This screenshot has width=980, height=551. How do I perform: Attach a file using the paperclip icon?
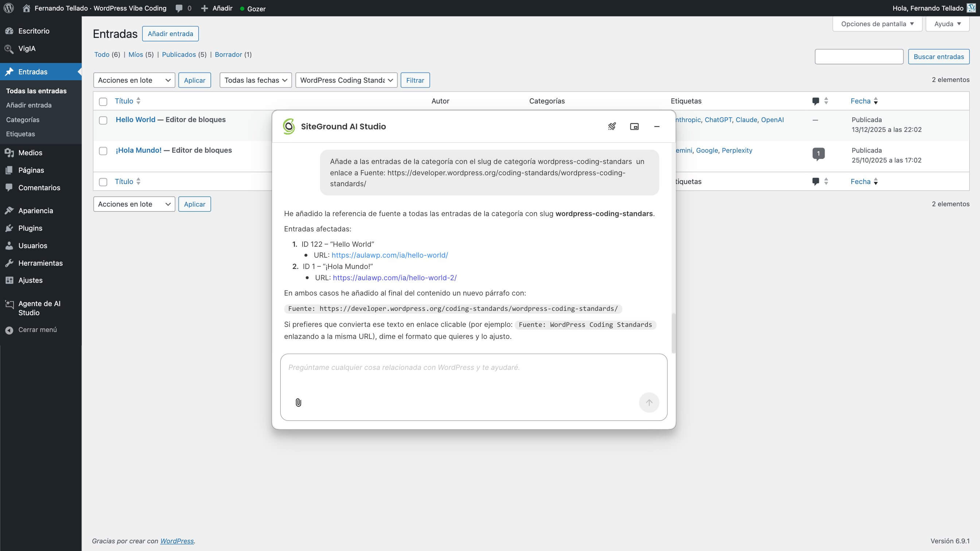click(298, 402)
